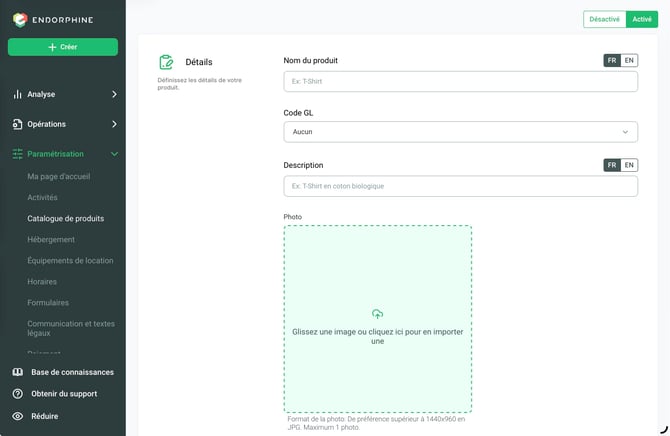The image size is (670, 436).
Task: Open the Base de connaissances book icon
Action: (x=18, y=372)
